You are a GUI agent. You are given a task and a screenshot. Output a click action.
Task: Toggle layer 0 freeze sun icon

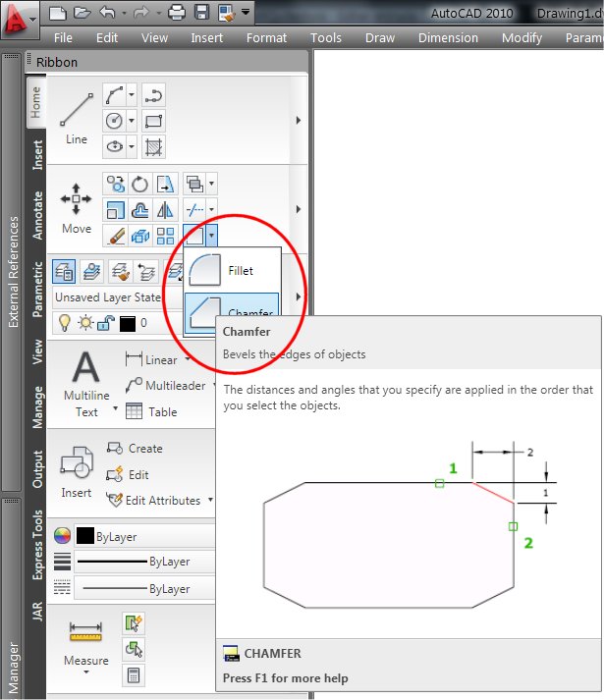[85, 322]
